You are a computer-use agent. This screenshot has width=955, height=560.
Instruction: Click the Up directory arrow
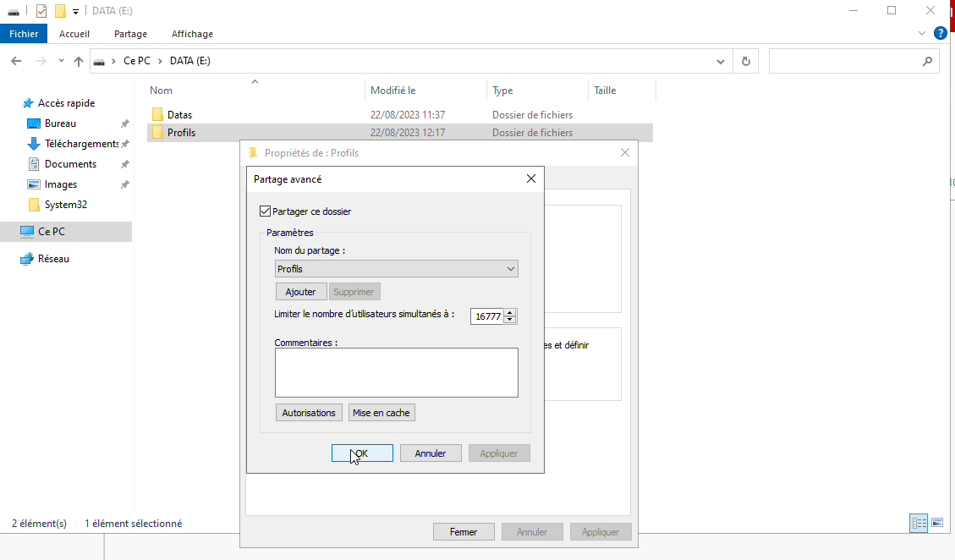pyautogui.click(x=79, y=62)
